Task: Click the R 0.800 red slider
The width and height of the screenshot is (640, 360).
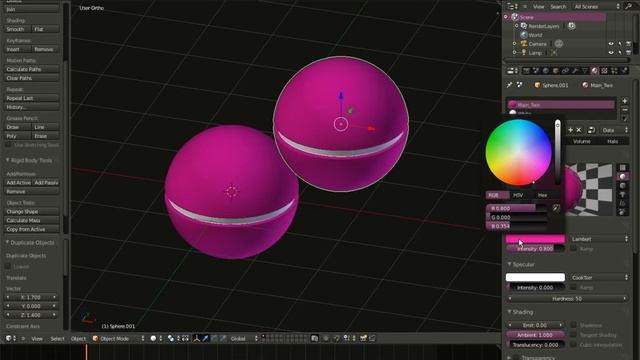Action: click(517, 208)
